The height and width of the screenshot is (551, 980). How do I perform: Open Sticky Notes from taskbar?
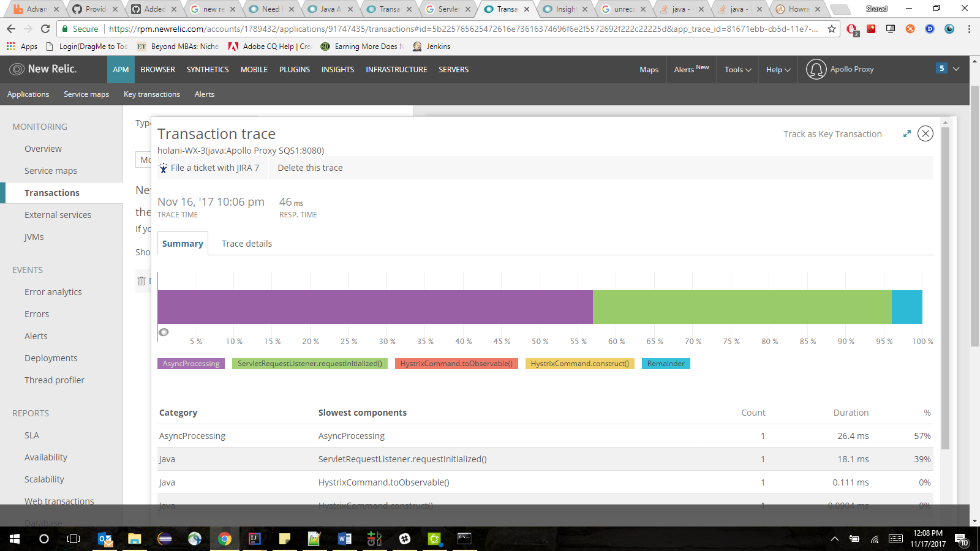pyautogui.click(x=285, y=539)
